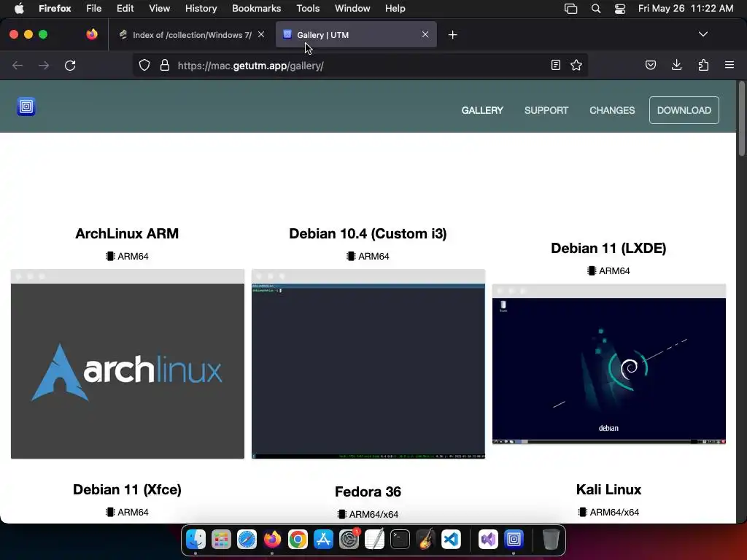Image resolution: width=747 pixels, height=560 pixels.
Task: Open the extensions puzzle icon
Action: (x=703, y=65)
